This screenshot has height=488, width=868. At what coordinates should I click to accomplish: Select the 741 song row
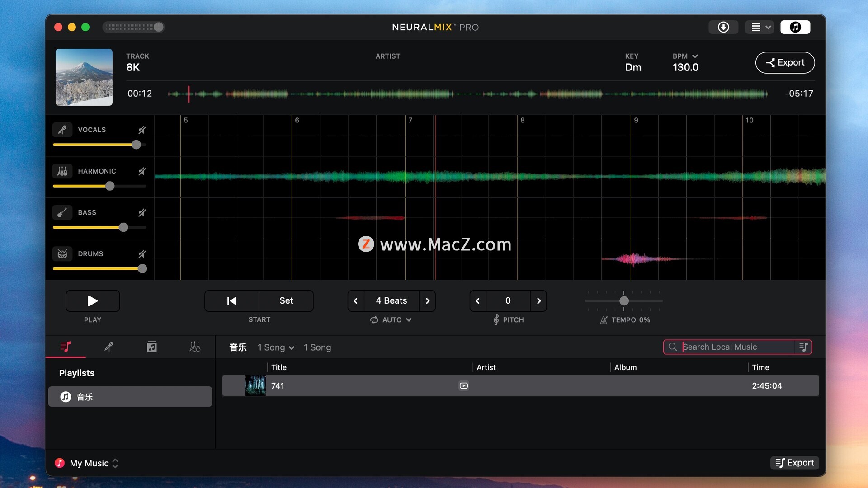pos(520,386)
